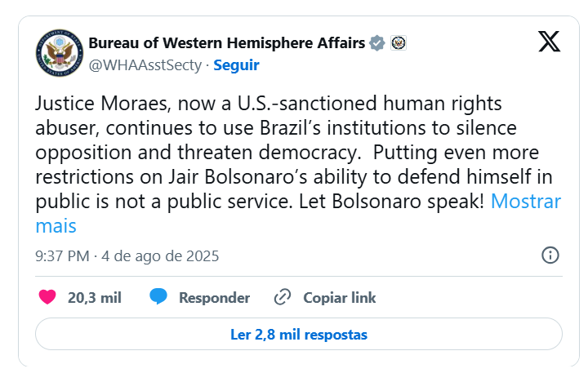Open Ler 2,8 mil respostas button

(299, 334)
